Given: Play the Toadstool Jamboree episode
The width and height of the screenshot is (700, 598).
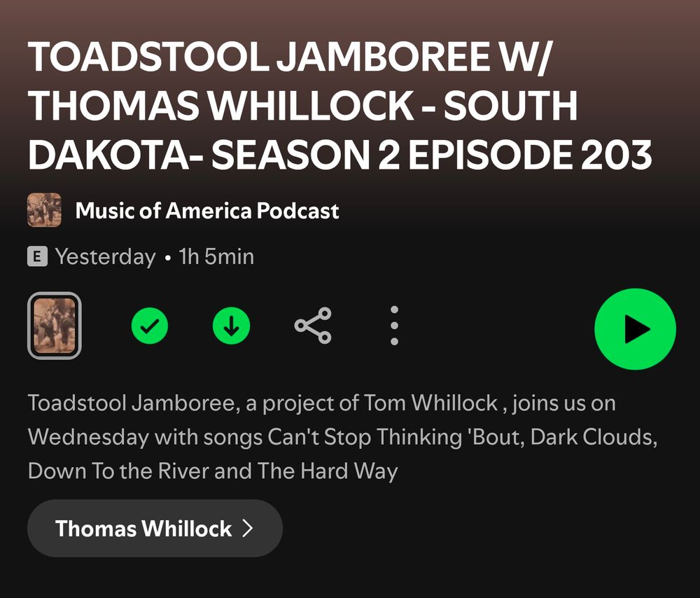Looking at the screenshot, I should 635,329.
